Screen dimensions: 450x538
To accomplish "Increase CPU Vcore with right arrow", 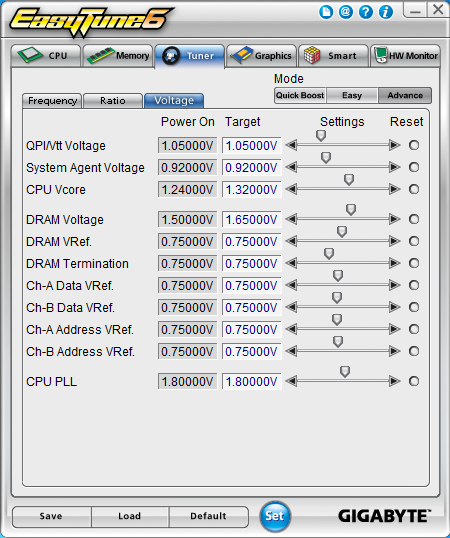I will click(x=394, y=189).
